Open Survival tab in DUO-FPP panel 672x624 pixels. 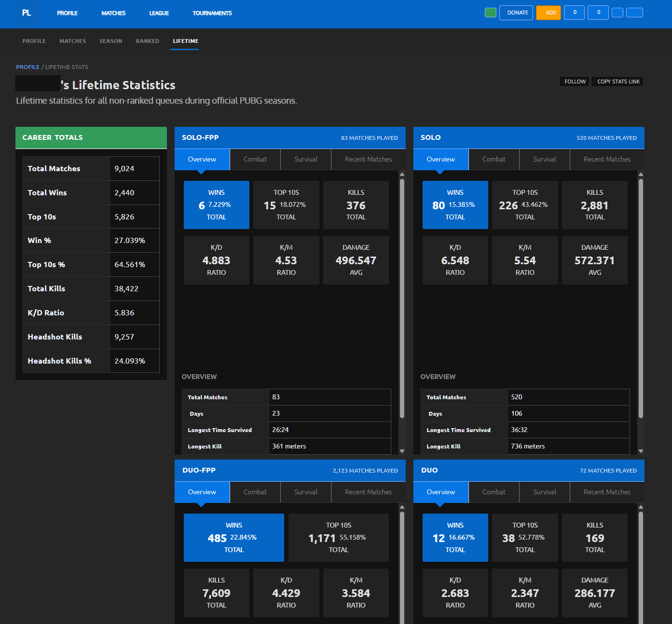click(306, 492)
